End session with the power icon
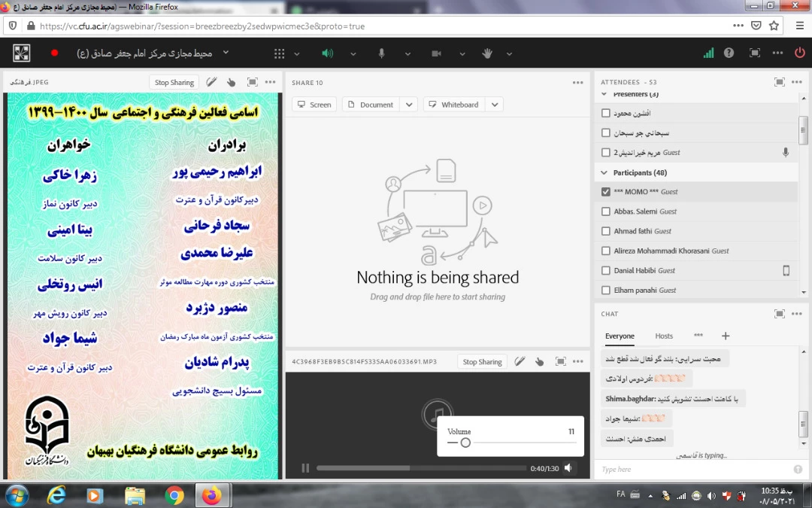The width and height of the screenshot is (812, 508). pyautogui.click(x=799, y=53)
